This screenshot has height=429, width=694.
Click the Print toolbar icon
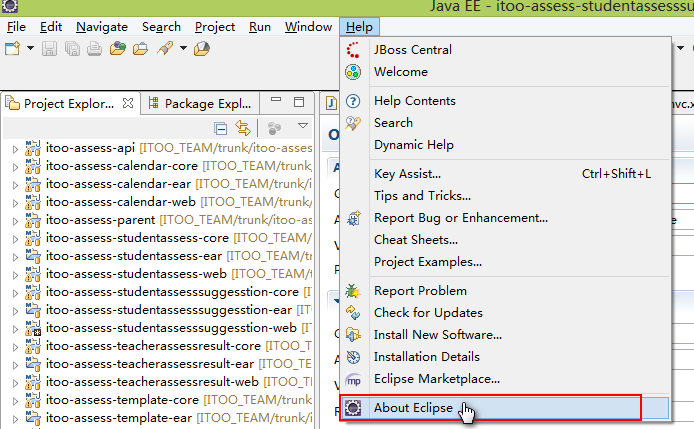94,48
